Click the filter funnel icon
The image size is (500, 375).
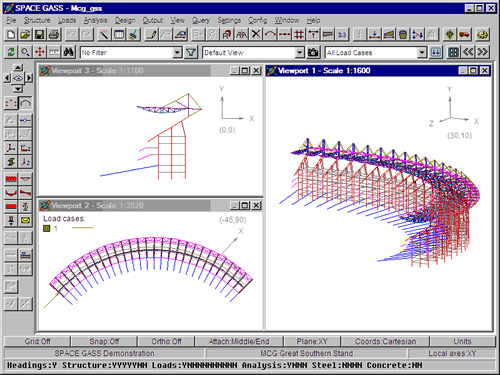[191, 52]
